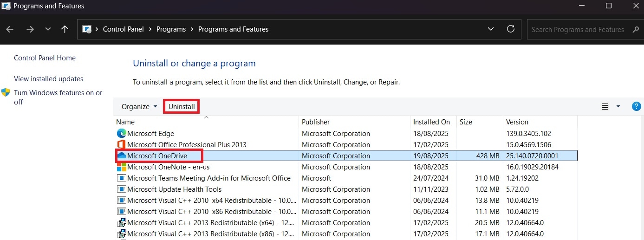Sort by the Installed On column header
The width and height of the screenshot is (644, 240).
coord(431,122)
